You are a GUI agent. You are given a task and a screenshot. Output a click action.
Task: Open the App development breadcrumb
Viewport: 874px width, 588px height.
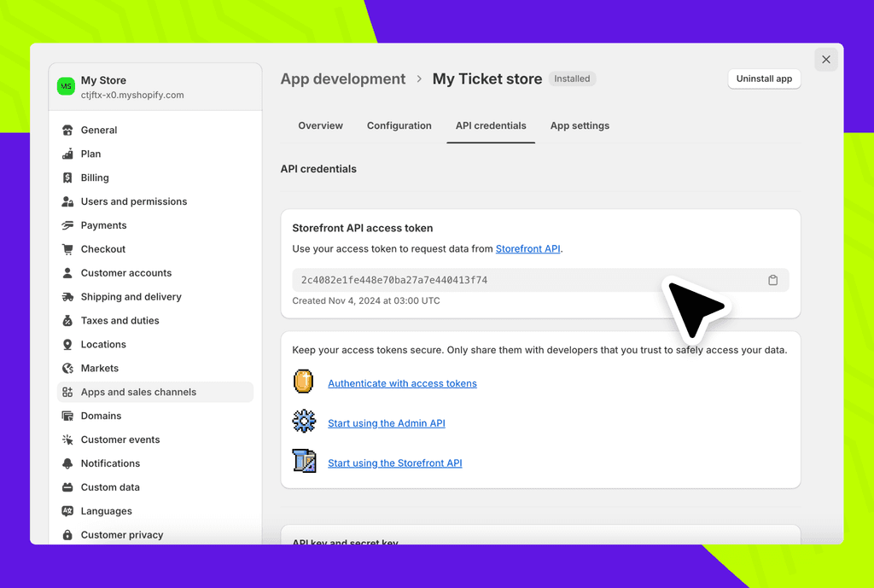(342, 79)
